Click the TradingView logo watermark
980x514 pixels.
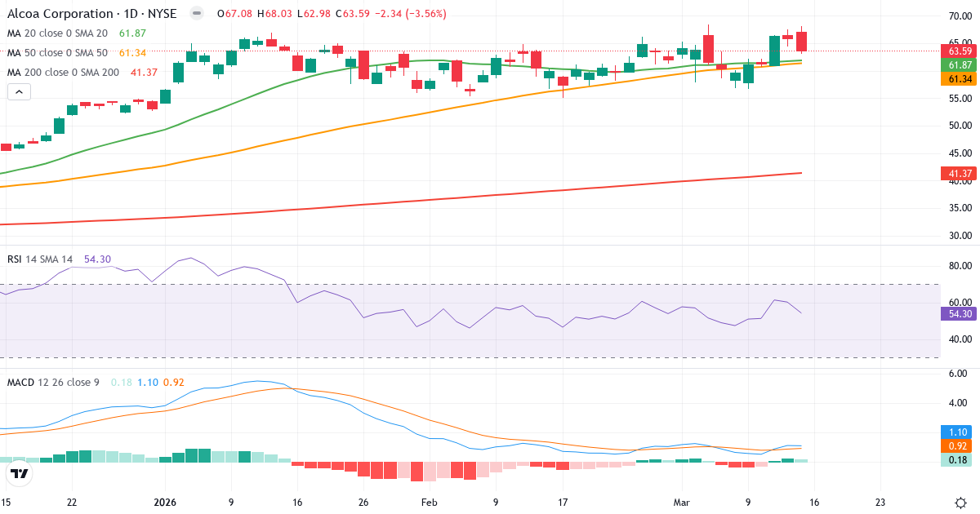click(x=18, y=473)
